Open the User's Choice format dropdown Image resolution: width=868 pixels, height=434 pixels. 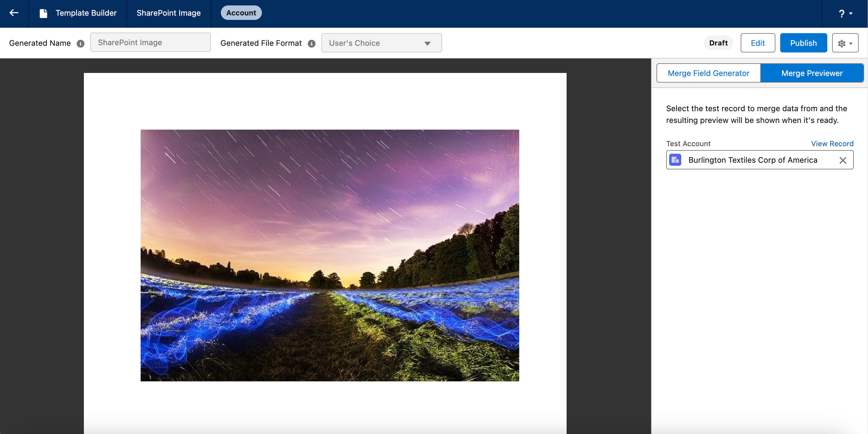pos(381,43)
